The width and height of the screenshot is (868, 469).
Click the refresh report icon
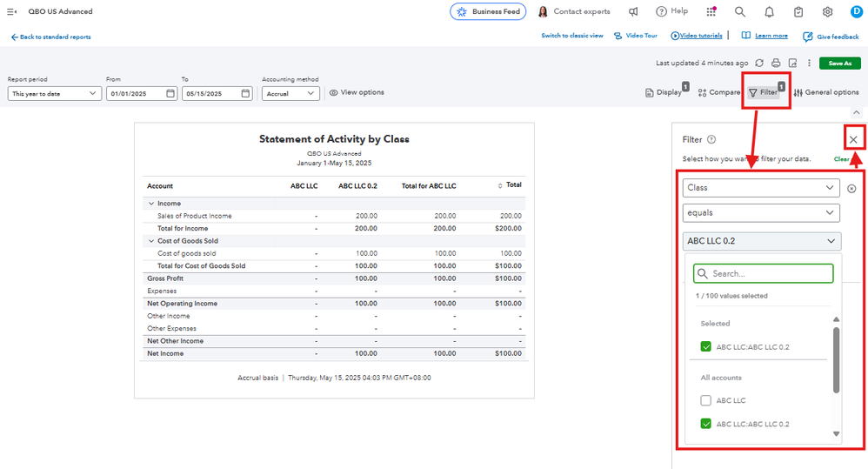(759, 64)
